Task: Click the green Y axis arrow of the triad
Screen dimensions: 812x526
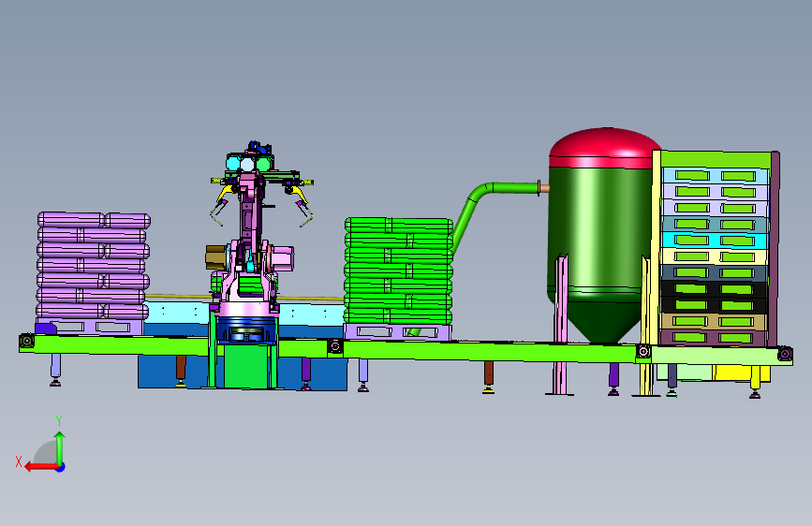Action: point(60,447)
